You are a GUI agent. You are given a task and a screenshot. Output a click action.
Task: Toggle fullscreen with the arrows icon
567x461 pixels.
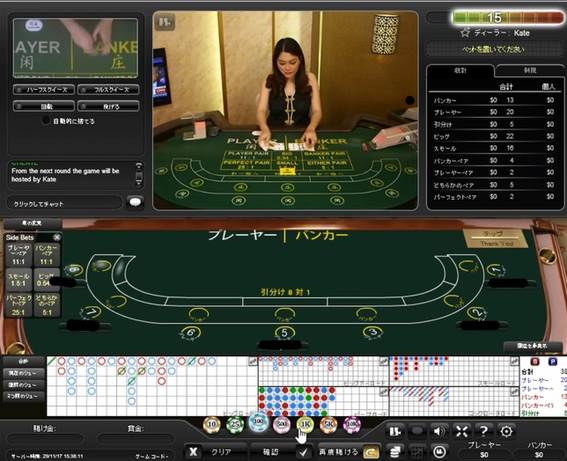(462, 431)
